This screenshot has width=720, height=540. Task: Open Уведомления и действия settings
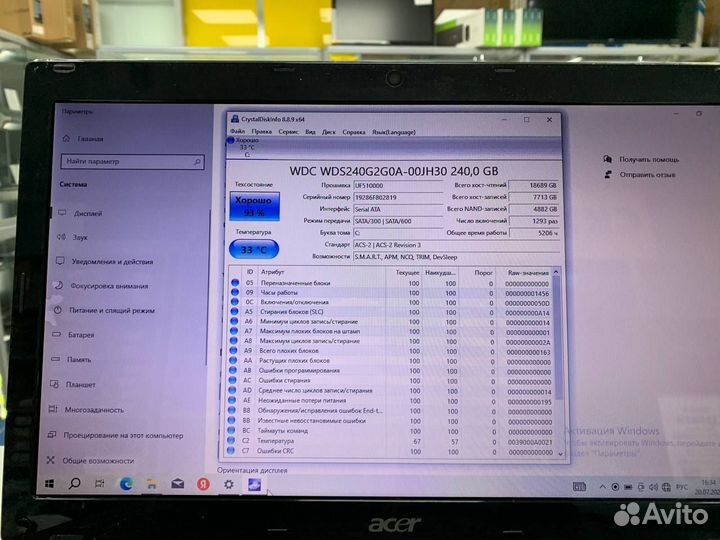click(x=104, y=261)
